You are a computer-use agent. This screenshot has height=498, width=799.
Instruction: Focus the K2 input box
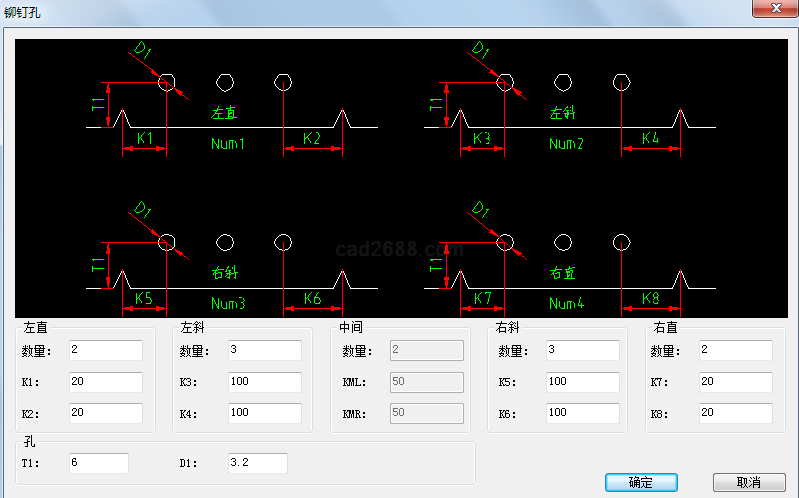coord(105,413)
